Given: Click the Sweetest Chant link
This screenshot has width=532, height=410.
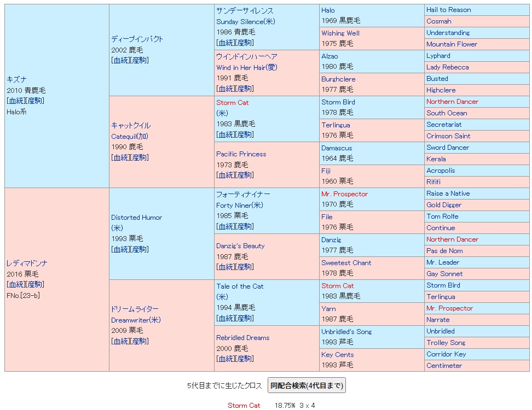Looking at the screenshot, I should [x=346, y=262].
